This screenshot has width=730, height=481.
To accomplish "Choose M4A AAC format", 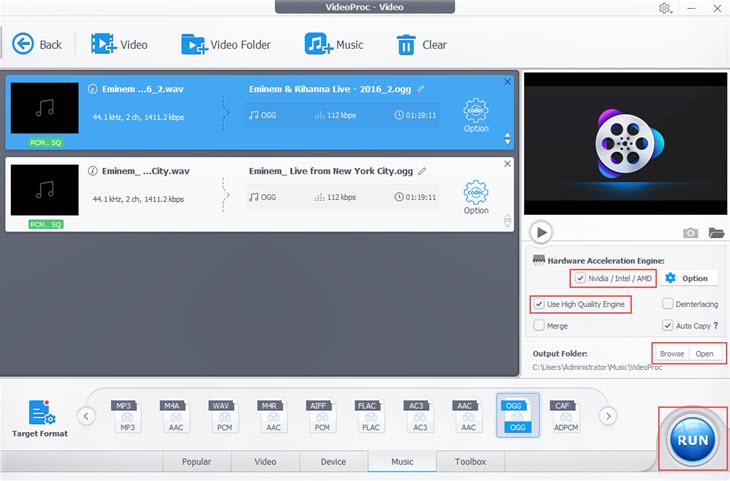I will [x=176, y=416].
